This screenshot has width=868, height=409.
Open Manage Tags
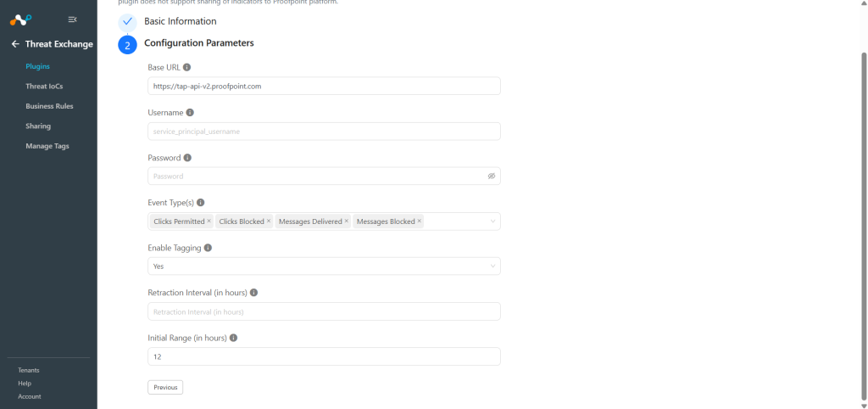coord(47,146)
